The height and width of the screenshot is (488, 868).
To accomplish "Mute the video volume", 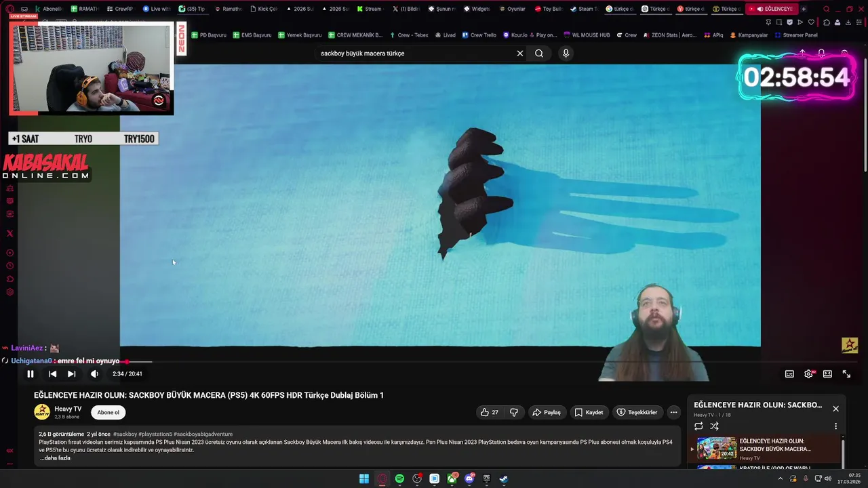I will tap(94, 373).
